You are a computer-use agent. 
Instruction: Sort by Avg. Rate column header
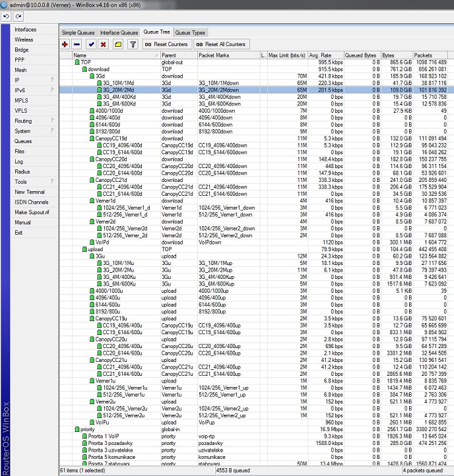click(326, 55)
